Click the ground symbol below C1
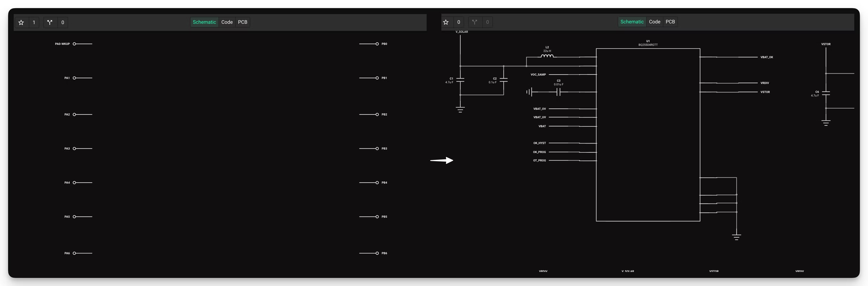The width and height of the screenshot is (868, 286). pos(460,109)
